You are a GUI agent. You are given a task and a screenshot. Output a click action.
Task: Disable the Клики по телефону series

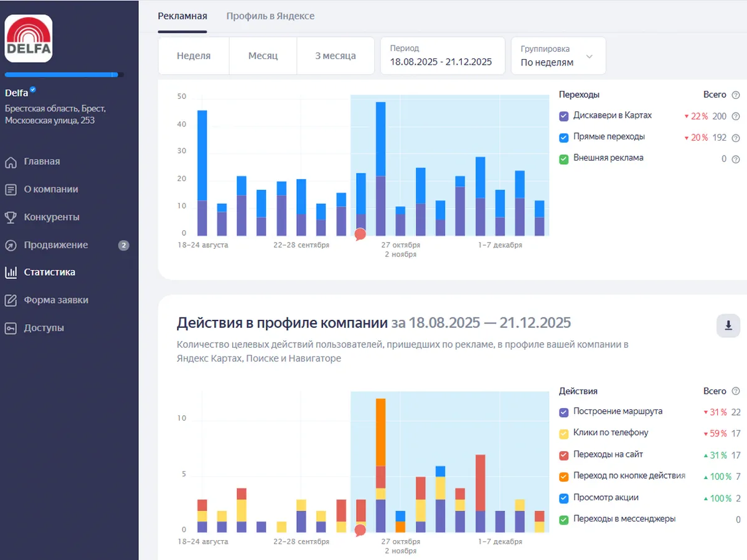pos(564,434)
